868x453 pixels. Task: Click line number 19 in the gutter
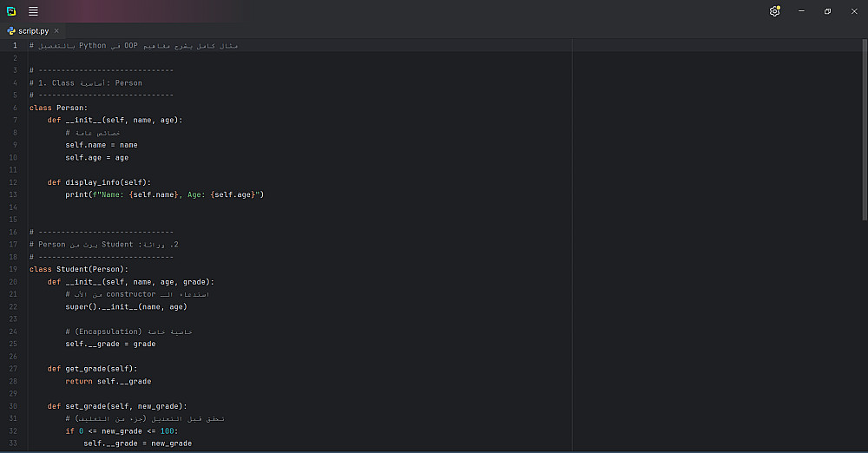(16, 270)
